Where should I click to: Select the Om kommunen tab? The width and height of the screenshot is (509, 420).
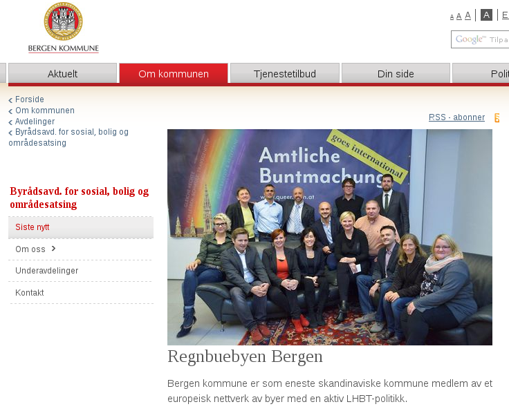[x=174, y=74]
